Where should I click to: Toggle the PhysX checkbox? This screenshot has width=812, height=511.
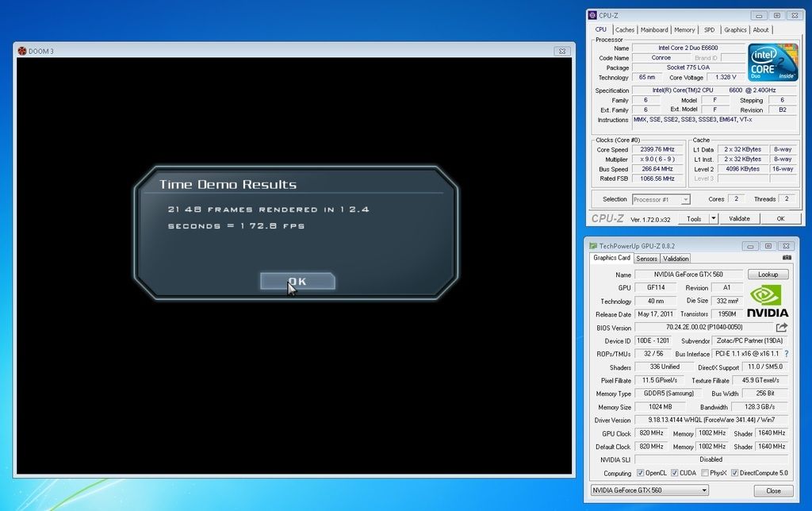[704, 473]
